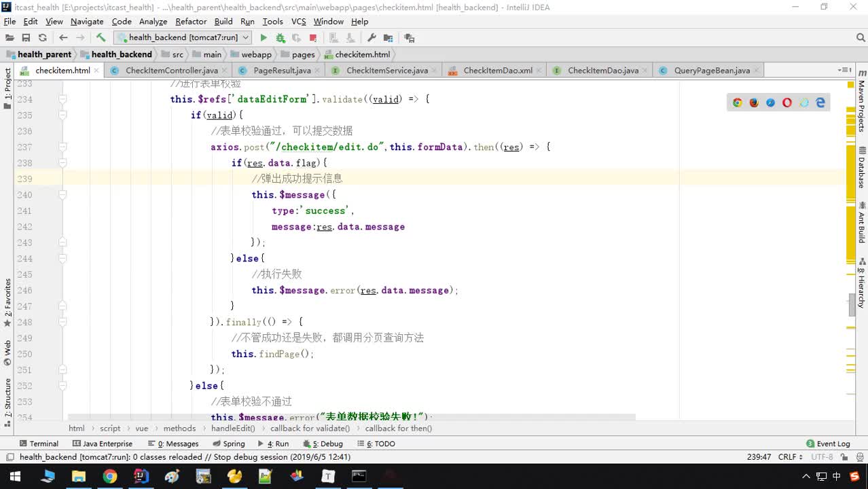Open the Terminal tool window
This screenshot has height=489, width=868.
(x=39, y=443)
